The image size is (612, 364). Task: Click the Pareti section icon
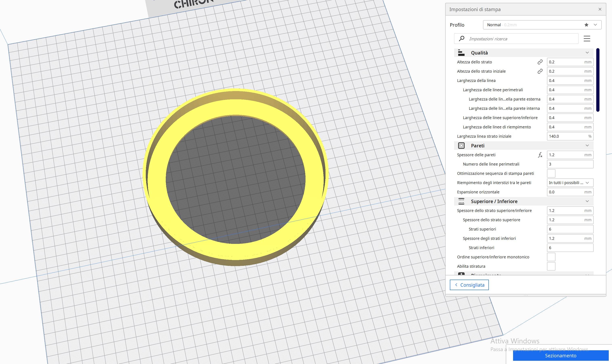coord(461,145)
